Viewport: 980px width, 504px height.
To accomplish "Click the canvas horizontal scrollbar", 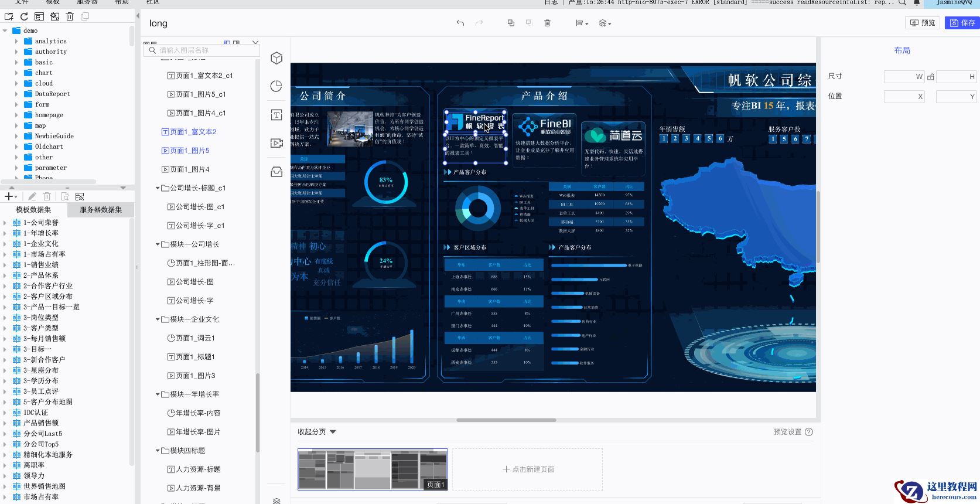I will (506, 420).
